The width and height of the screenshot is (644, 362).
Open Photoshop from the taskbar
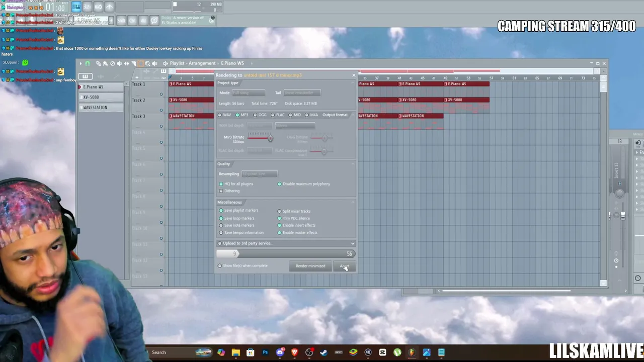pyautogui.click(x=265, y=352)
